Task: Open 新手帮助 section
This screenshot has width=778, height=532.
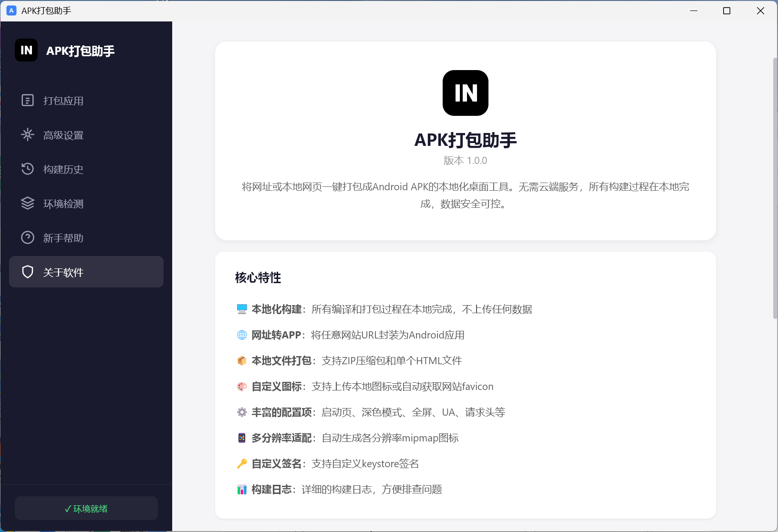Action: [86, 237]
